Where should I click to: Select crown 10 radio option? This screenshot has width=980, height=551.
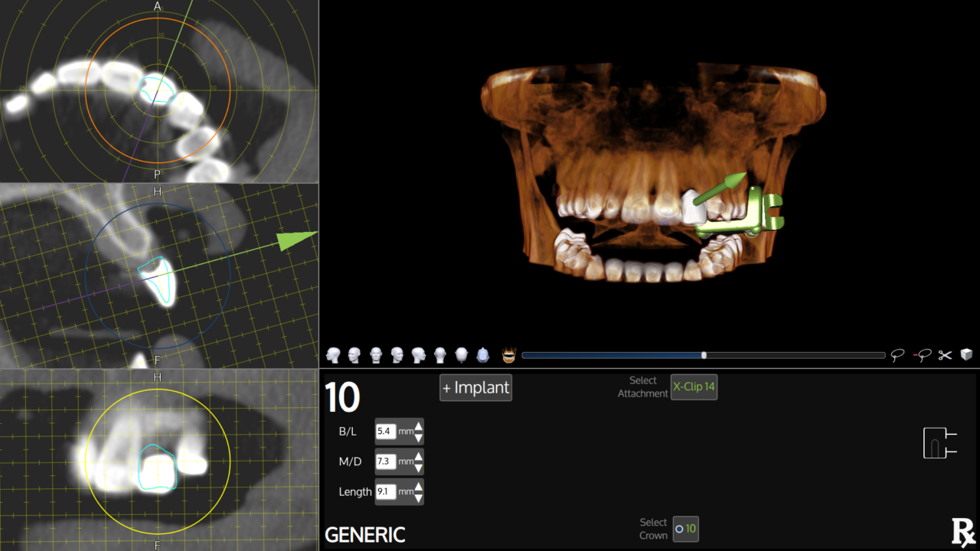point(686,529)
